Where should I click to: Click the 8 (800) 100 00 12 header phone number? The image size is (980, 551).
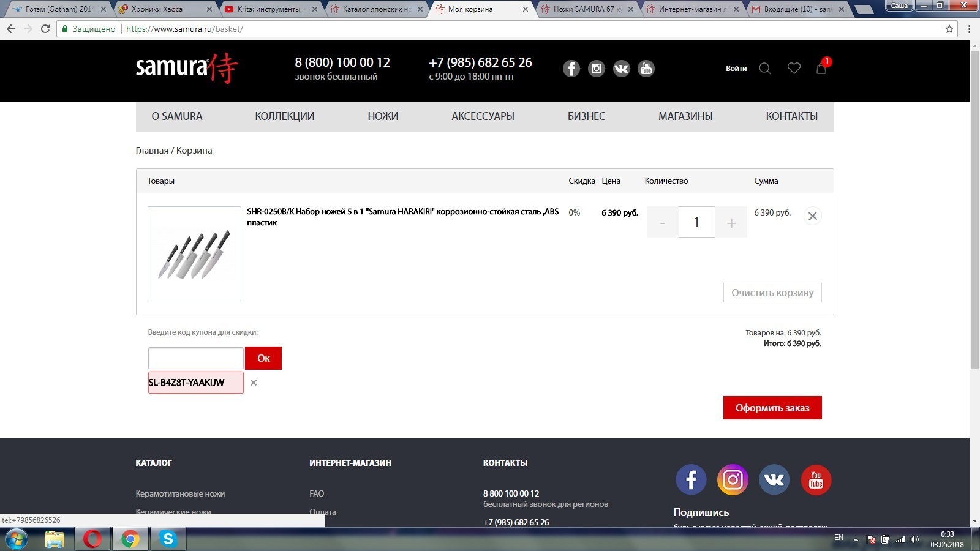pyautogui.click(x=342, y=62)
